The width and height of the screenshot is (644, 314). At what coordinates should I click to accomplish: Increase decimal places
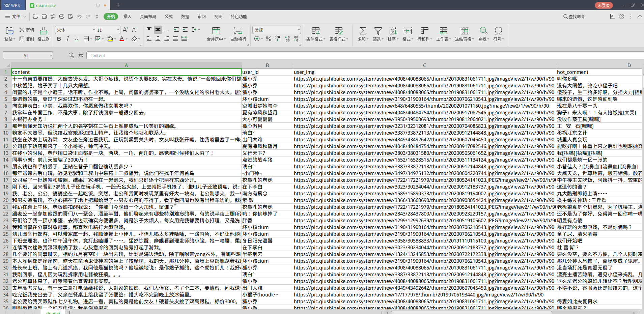tap(287, 39)
